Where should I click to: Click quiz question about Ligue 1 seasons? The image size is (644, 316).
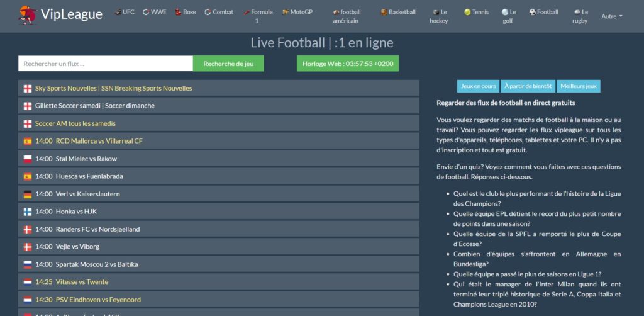point(528,274)
